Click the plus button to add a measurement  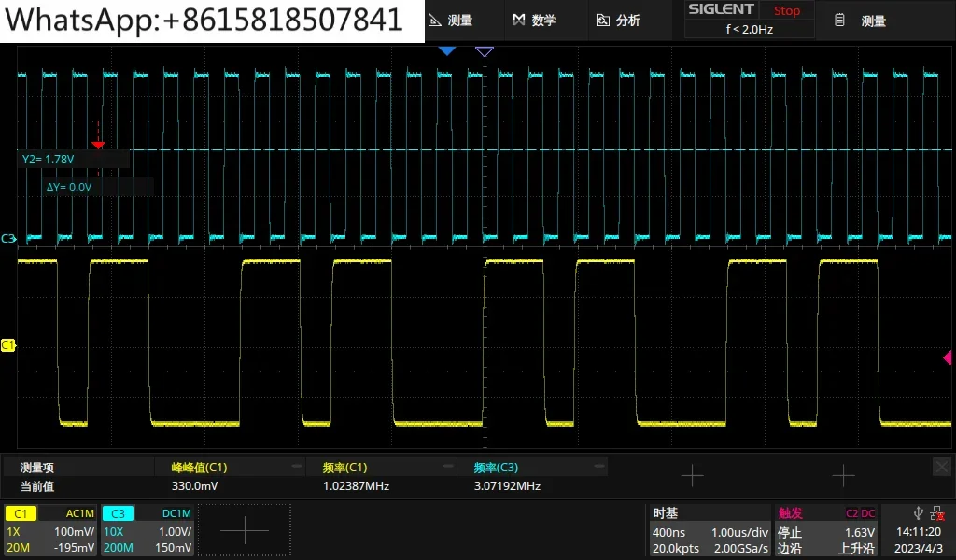tap(693, 476)
